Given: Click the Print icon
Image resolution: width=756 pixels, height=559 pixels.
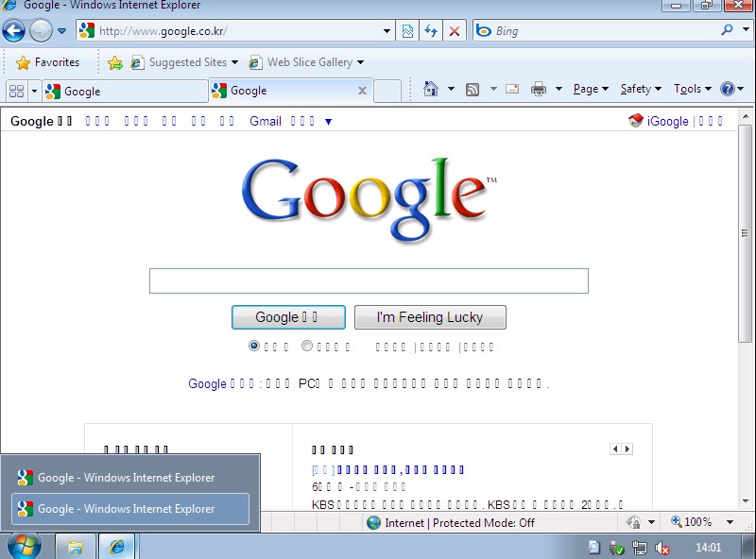Looking at the screenshot, I should 538,89.
